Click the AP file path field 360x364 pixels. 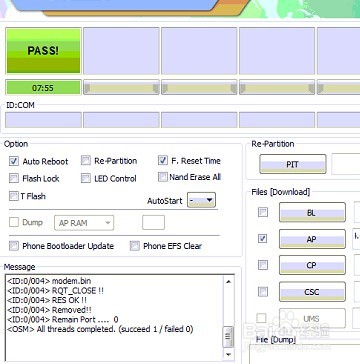356,239
